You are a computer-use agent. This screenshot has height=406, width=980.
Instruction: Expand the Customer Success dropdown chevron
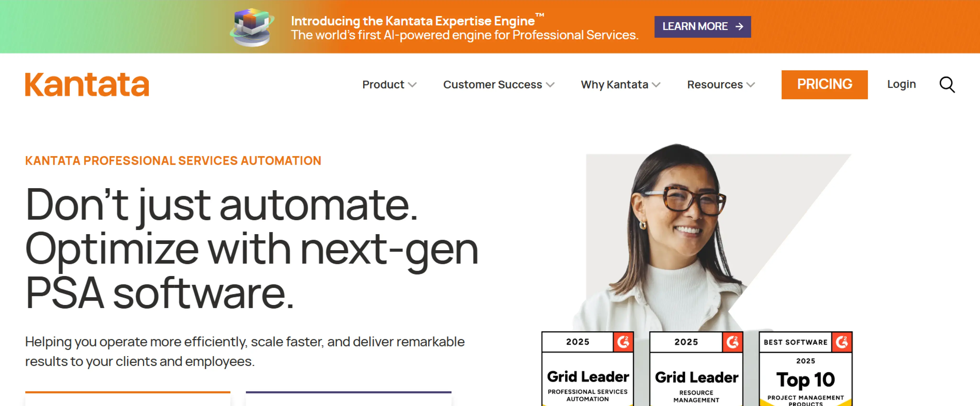click(550, 85)
